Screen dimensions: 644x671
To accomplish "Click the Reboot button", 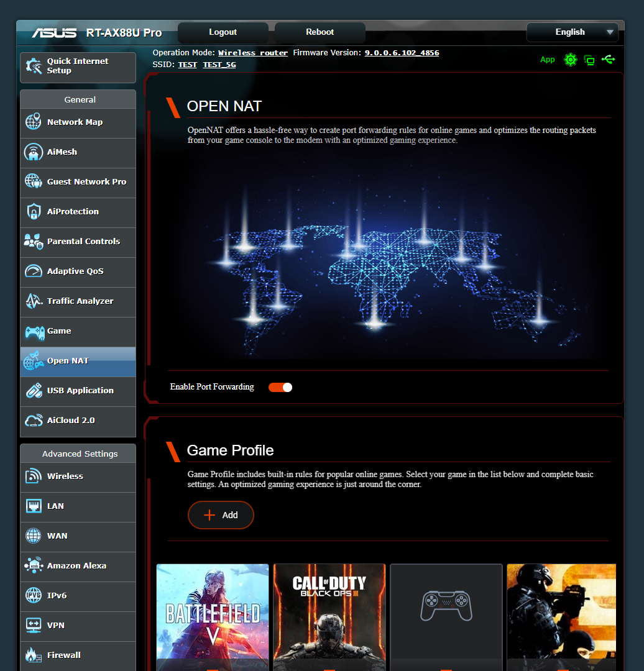I will [320, 32].
